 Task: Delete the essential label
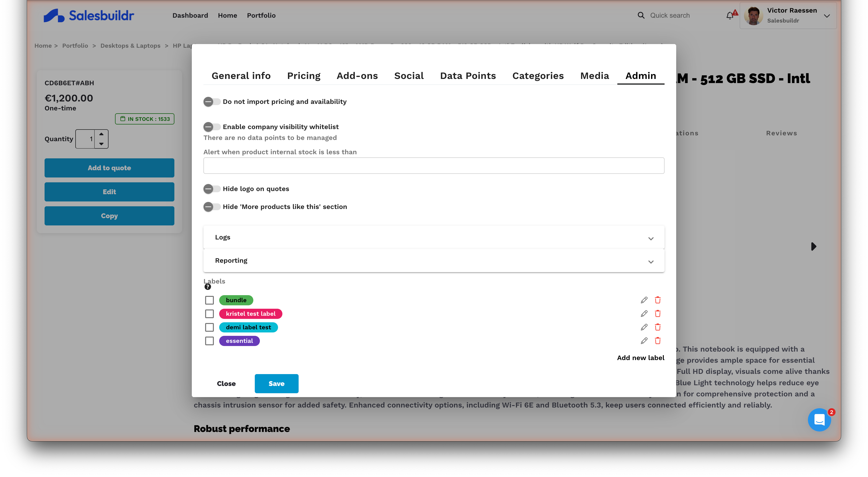[657, 341]
